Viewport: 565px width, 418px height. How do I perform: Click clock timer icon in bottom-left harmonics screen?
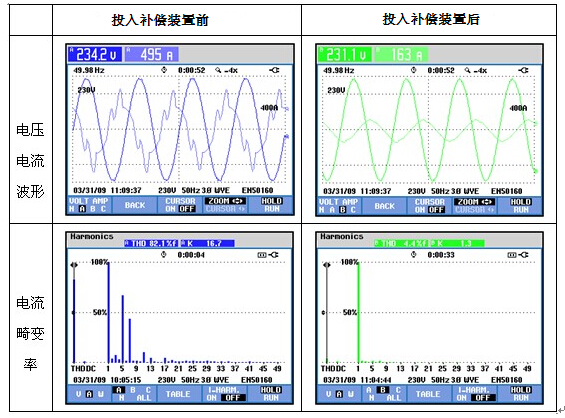click(x=164, y=254)
